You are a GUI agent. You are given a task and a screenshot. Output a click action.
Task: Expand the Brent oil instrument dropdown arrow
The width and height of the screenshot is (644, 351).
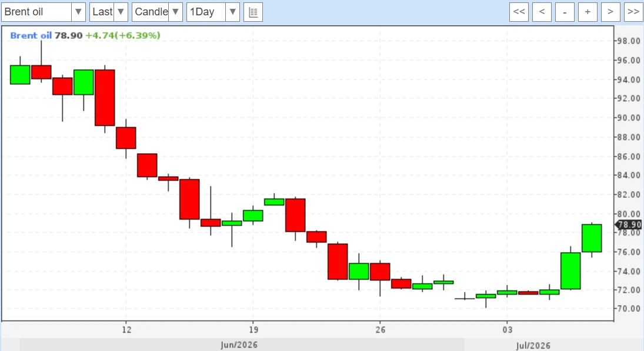(78, 12)
